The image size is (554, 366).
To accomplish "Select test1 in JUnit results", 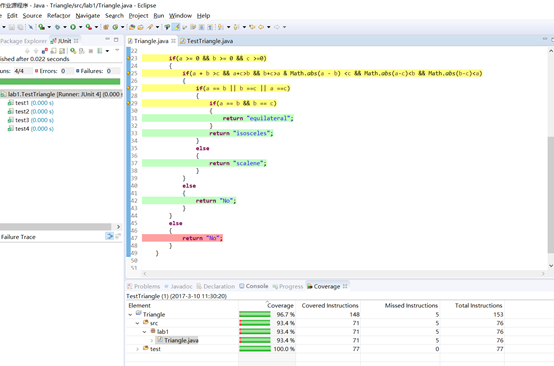I will pyautogui.click(x=30, y=103).
